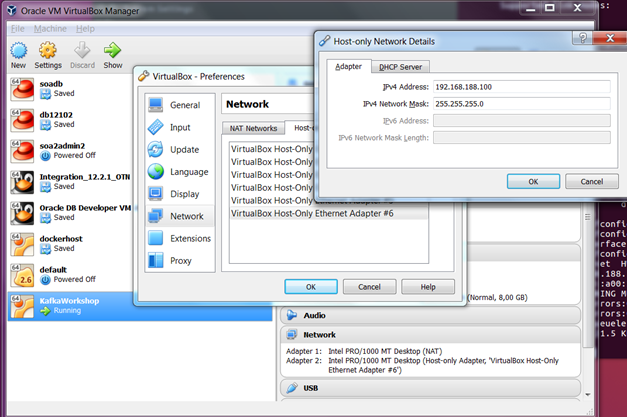Select the KafkaWorkshop VM icon
627x417 pixels.
22,306
